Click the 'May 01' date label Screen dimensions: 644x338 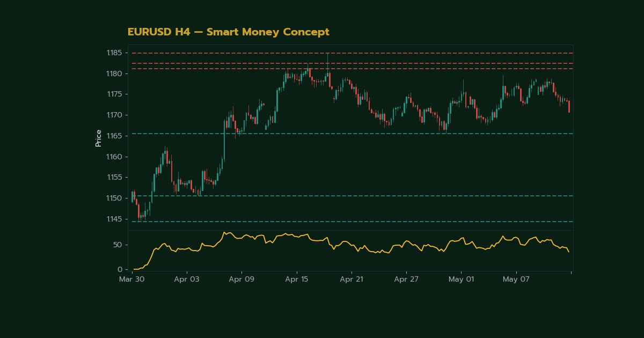coord(462,280)
